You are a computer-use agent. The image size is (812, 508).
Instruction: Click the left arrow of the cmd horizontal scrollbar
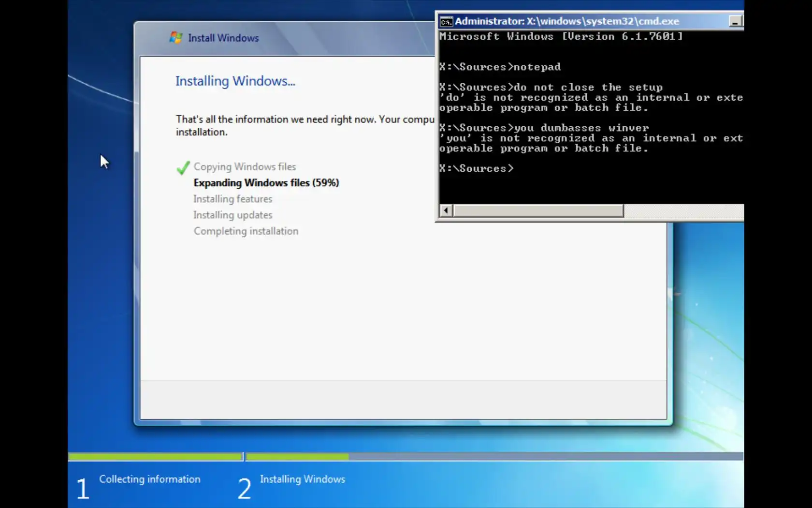tap(446, 210)
